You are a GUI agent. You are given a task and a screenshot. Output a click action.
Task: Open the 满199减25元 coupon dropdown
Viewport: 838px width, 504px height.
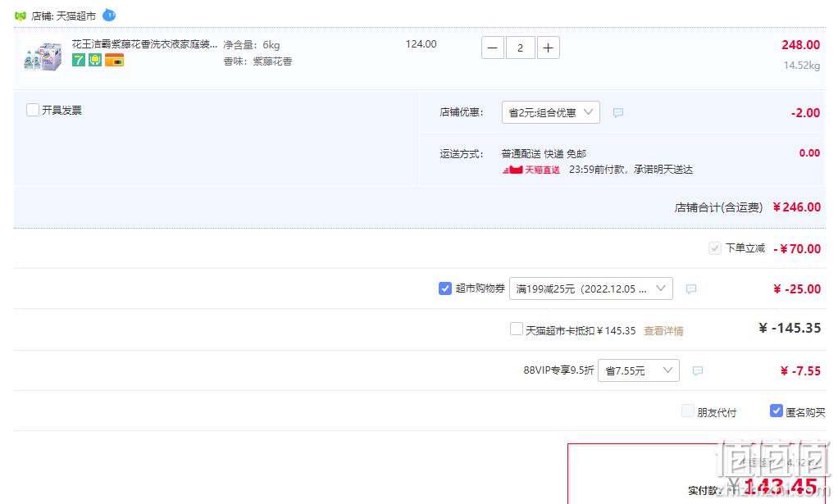590,288
